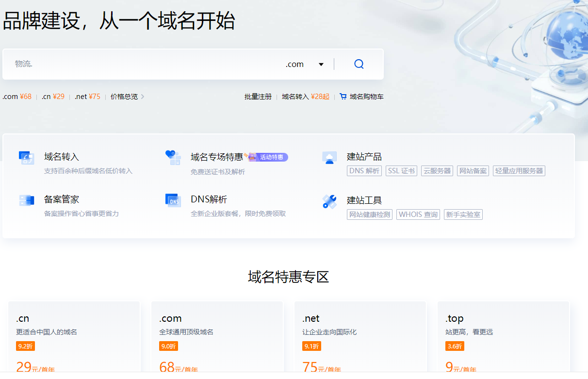Click the 备案管家 icon
The image size is (588, 379).
pos(27,200)
